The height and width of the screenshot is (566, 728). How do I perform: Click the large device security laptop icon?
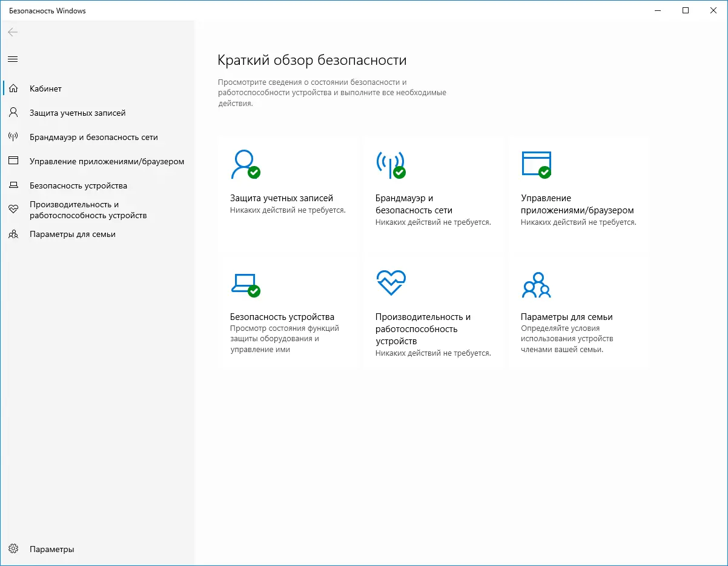point(245,284)
